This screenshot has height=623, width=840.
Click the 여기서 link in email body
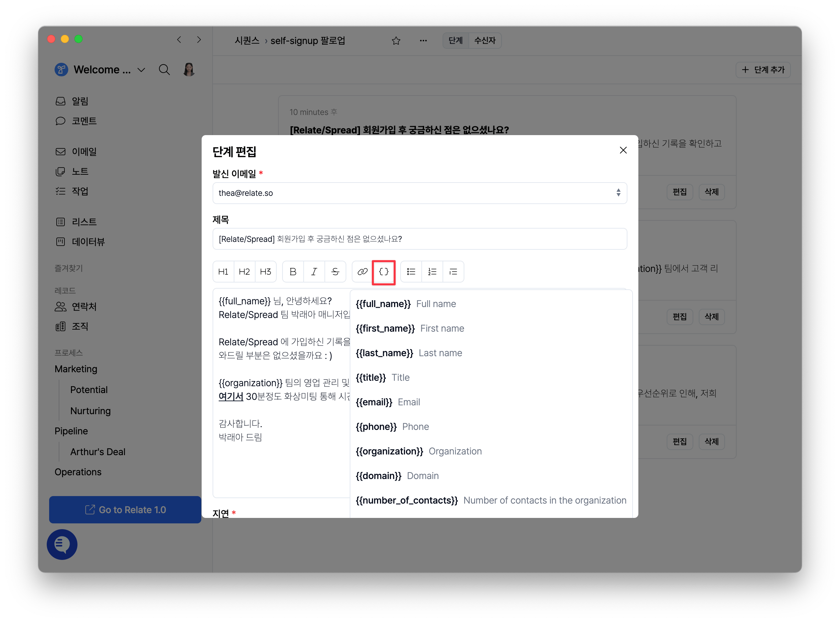[x=231, y=396]
